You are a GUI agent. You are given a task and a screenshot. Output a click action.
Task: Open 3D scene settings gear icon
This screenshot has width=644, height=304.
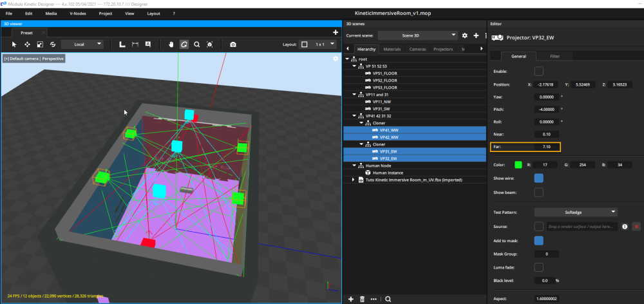click(x=464, y=35)
